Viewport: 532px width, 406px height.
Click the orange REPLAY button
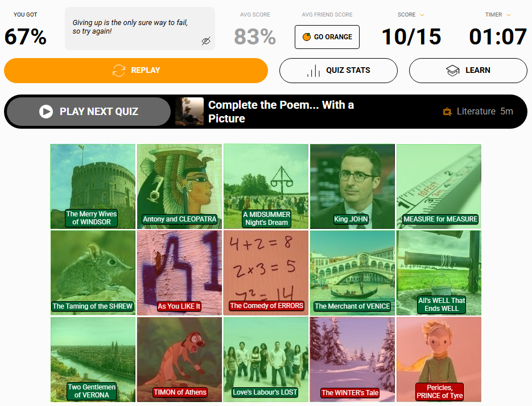click(x=136, y=71)
